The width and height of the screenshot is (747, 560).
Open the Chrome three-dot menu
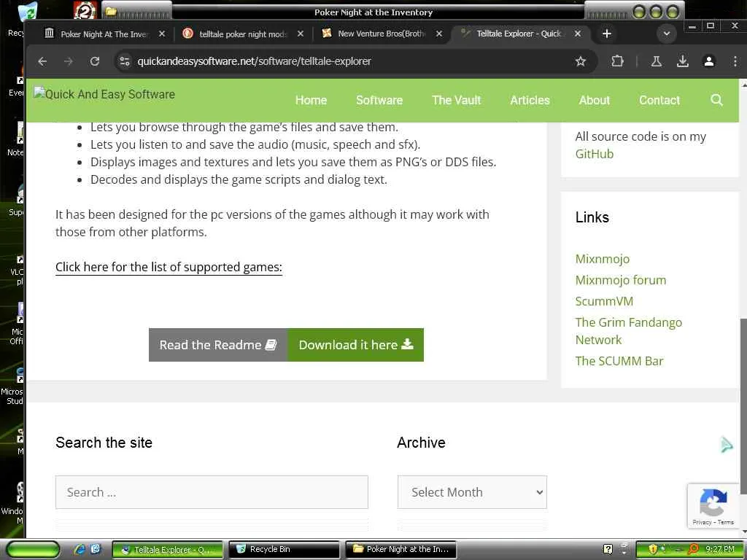click(x=735, y=61)
